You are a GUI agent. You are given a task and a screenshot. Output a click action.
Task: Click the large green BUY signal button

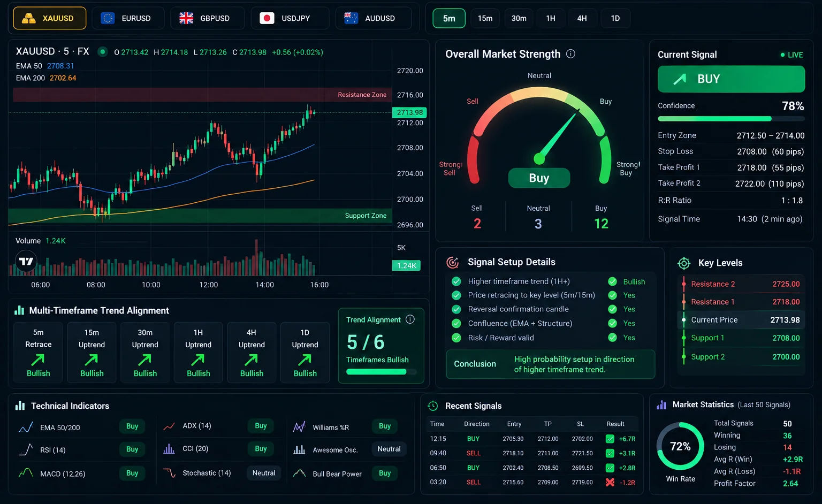(731, 79)
